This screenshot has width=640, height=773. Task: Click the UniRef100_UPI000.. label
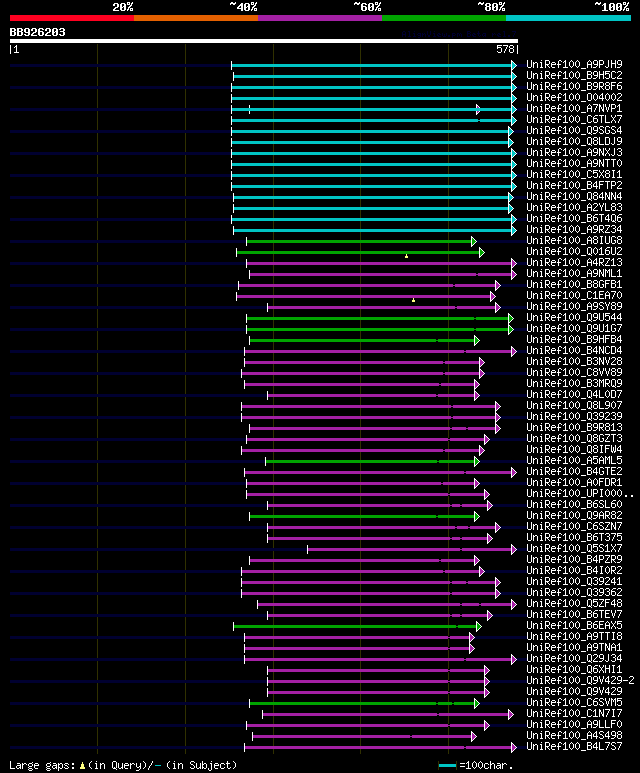coord(580,493)
